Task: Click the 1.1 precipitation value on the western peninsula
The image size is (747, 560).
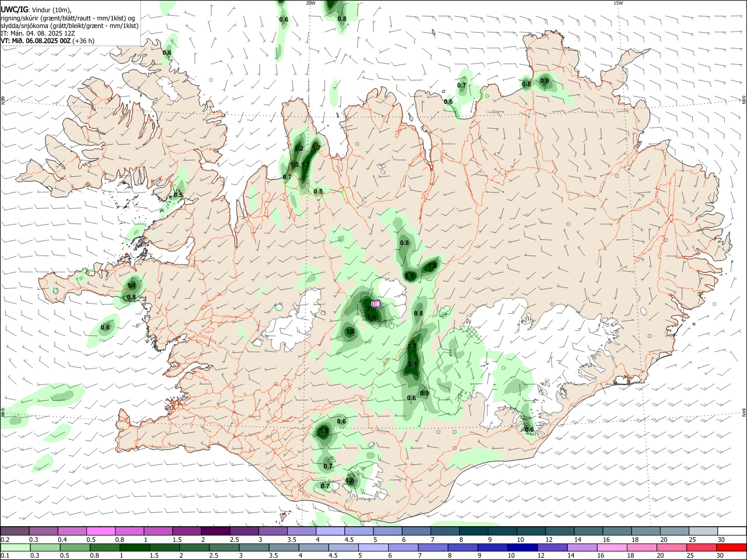Action: pos(132,286)
